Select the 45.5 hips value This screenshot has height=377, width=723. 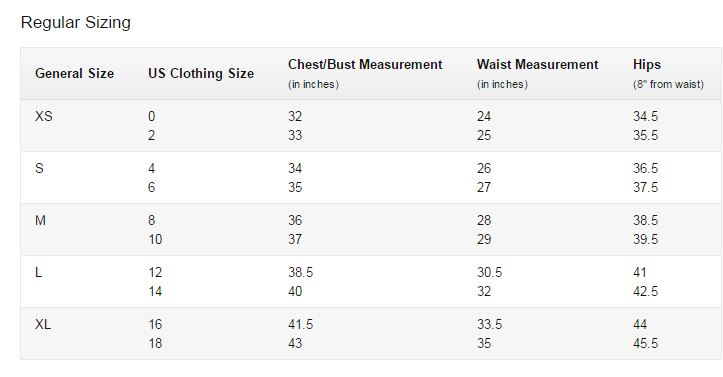point(646,344)
